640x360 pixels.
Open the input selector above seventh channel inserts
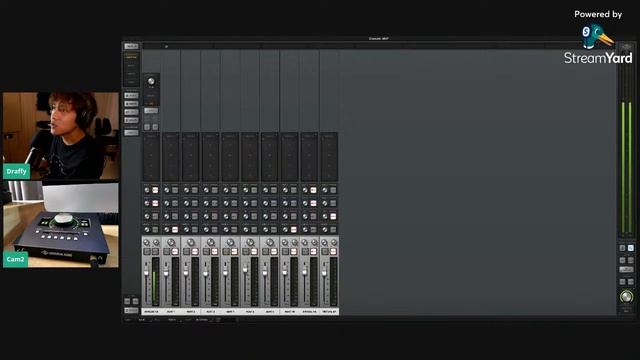[x=270, y=136]
